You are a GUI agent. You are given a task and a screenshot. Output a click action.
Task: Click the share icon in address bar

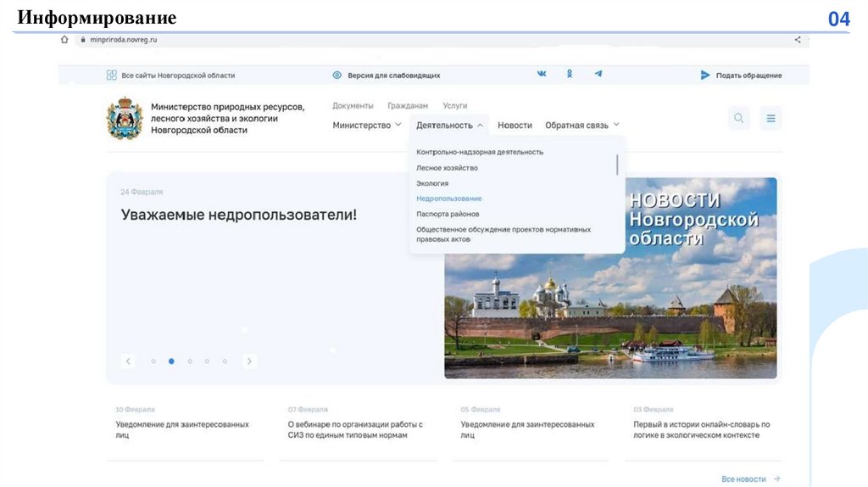[x=797, y=39]
